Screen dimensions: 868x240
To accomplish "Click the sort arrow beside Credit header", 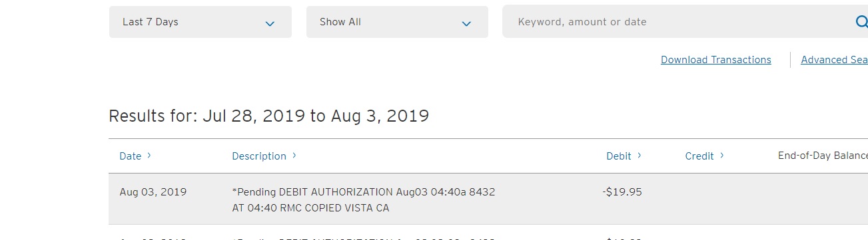I will (722, 156).
